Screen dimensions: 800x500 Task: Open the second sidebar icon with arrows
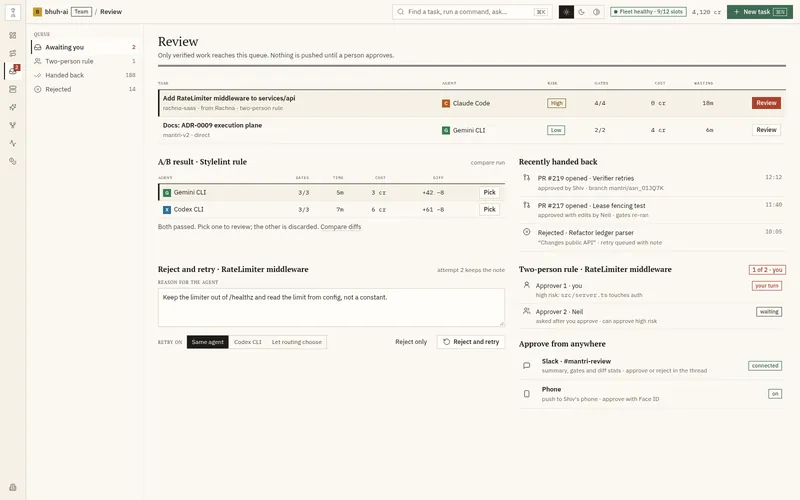pos(13,53)
